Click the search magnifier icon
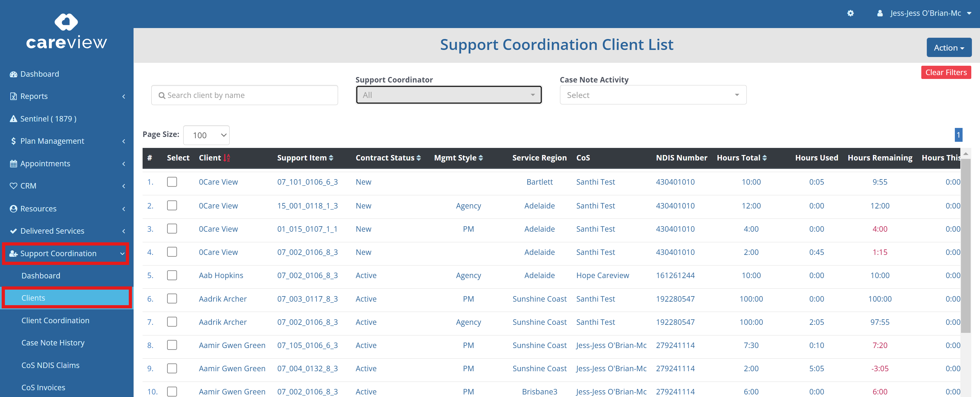The image size is (980, 397). click(162, 95)
